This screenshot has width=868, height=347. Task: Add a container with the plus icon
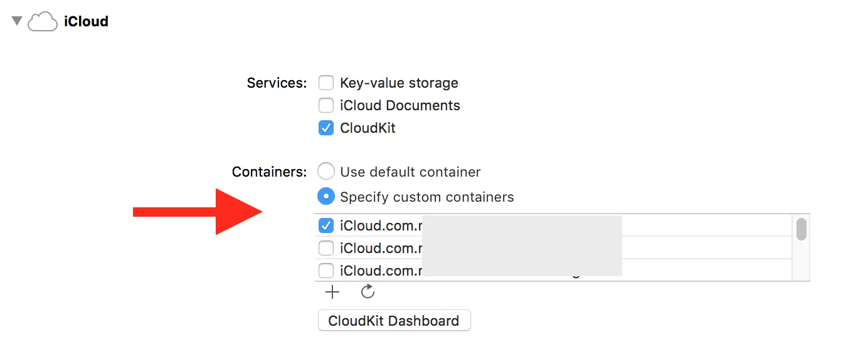(x=332, y=292)
